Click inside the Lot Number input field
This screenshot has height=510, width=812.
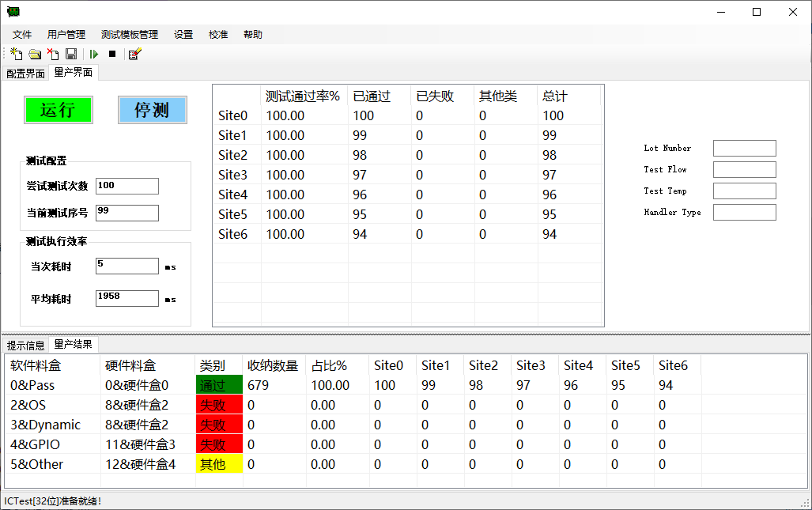pyautogui.click(x=744, y=148)
